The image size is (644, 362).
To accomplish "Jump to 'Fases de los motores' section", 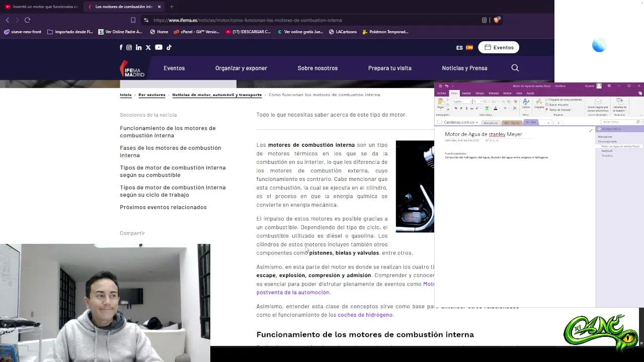I will 171,151.
